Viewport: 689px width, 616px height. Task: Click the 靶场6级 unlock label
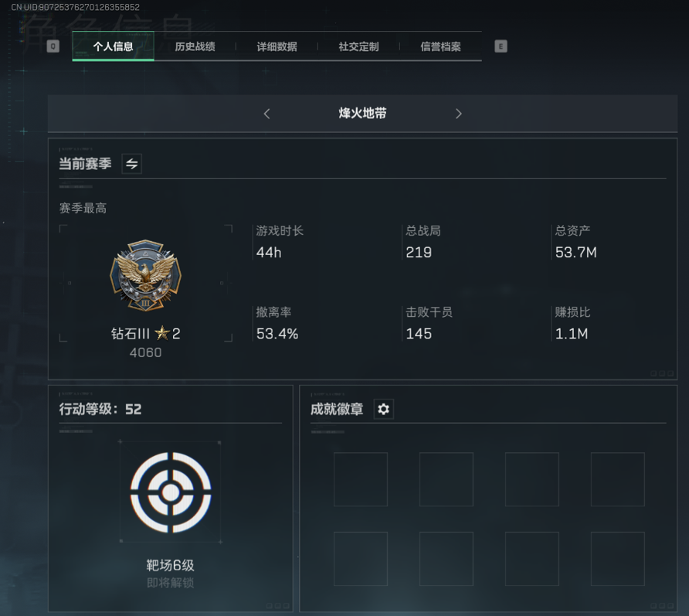[171, 565]
